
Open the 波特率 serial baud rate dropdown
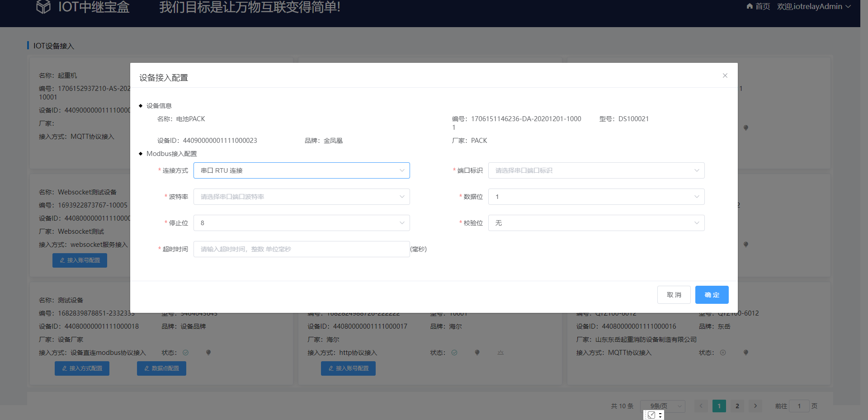[x=302, y=197]
